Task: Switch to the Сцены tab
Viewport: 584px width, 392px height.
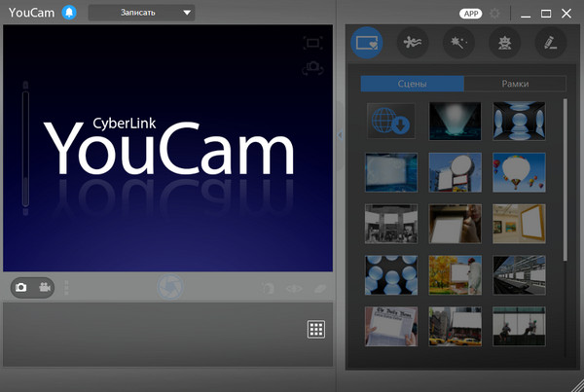Action: point(413,84)
